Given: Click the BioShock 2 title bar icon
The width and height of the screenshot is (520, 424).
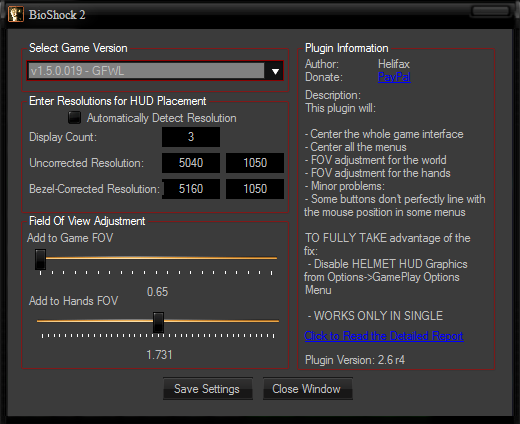Looking at the screenshot, I should point(16,14).
